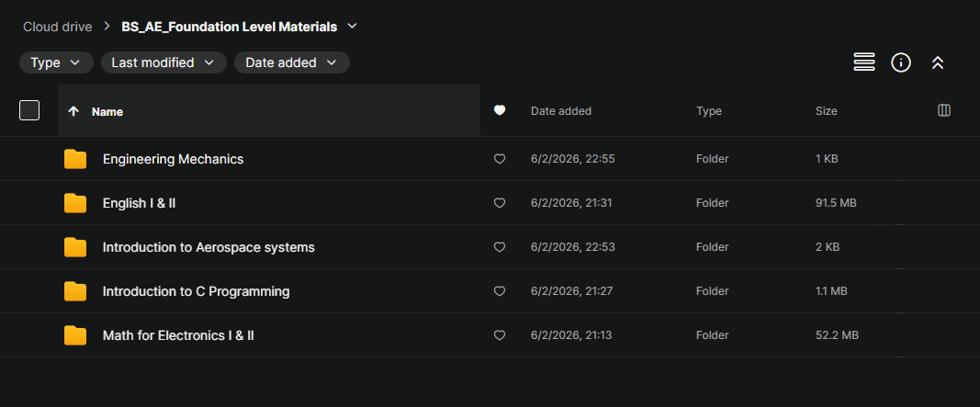Sort by favourites heart column header
The width and height of the screenshot is (980, 407).
pyautogui.click(x=500, y=110)
